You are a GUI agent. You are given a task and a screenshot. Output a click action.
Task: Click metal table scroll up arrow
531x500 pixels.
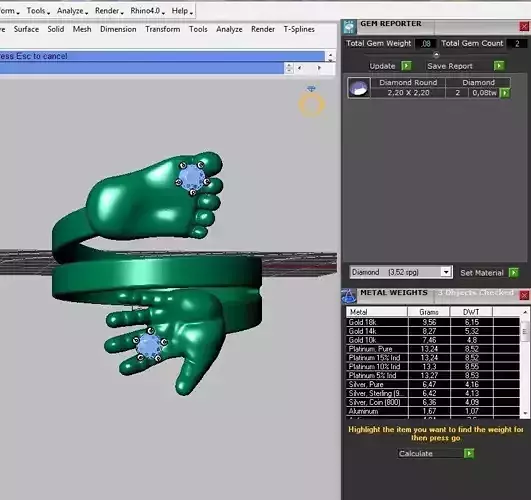(525, 312)
